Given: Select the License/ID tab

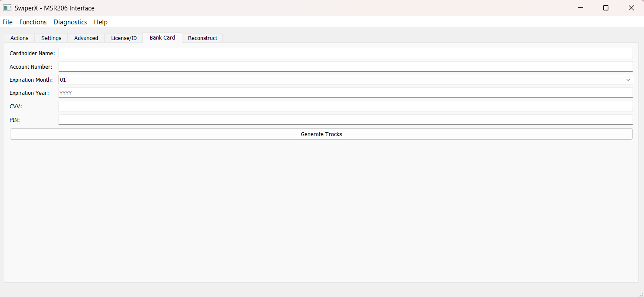Looking at the screenshot, I should 124,38.
